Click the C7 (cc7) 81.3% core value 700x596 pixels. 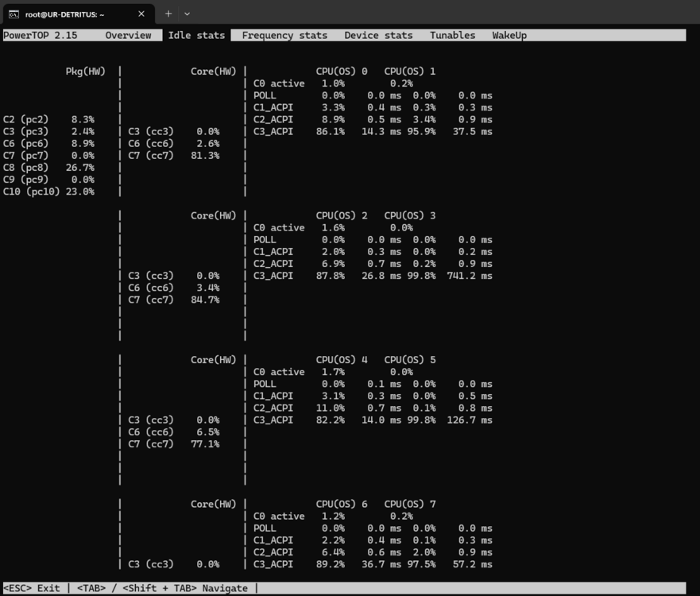205,156
